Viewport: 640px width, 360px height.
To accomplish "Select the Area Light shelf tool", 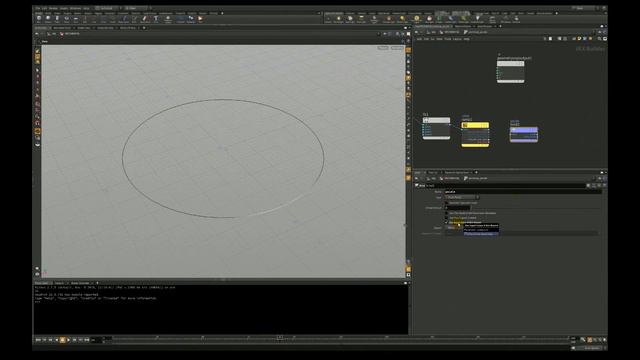I will point(361,19).
